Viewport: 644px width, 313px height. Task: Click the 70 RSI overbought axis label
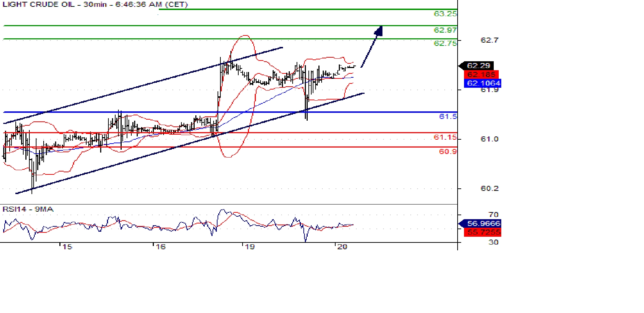(x=493, y=215)
